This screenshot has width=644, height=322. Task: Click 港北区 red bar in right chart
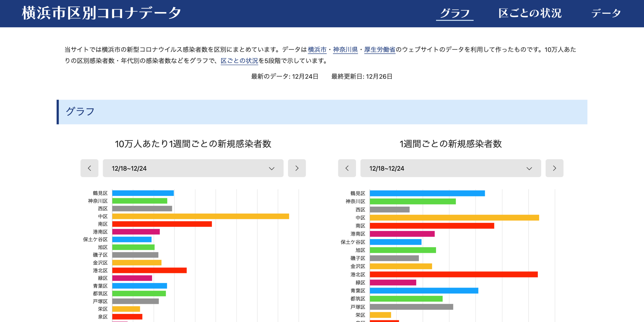point(453,274)
